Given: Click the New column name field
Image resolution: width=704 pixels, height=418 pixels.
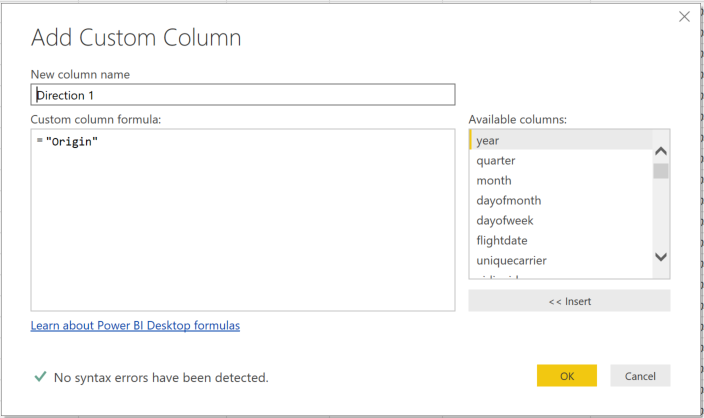Looking at the screenshot, I should (243, 95).
